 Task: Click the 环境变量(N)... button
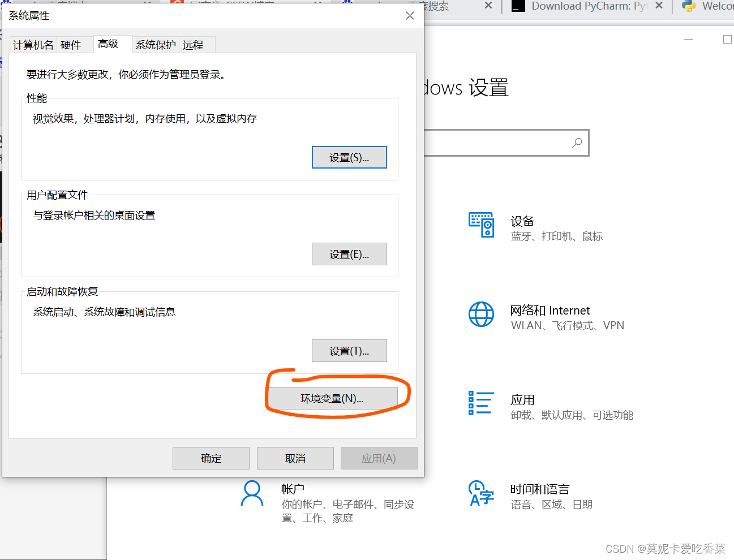pyautogui.click(x=332, y=398)
